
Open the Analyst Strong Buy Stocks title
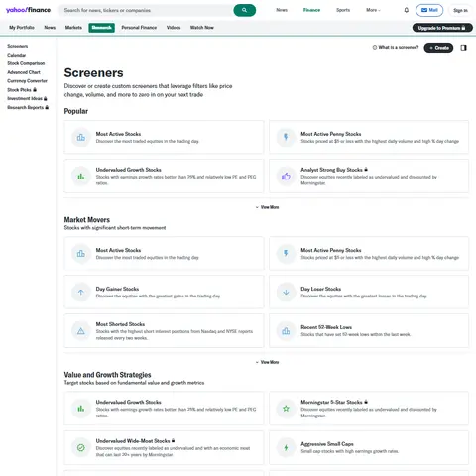331,170
